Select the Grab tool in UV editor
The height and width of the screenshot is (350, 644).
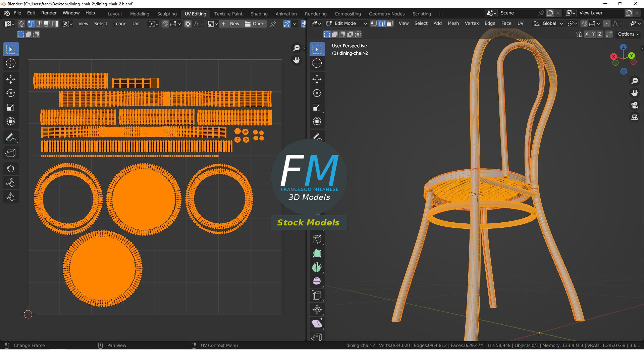(x=11, y=169)
